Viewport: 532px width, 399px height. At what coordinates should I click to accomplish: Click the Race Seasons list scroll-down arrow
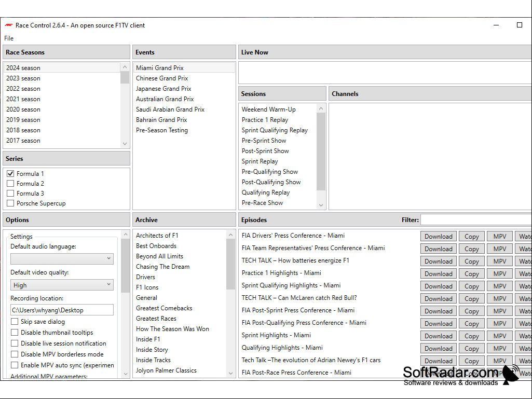coord(125,144)
